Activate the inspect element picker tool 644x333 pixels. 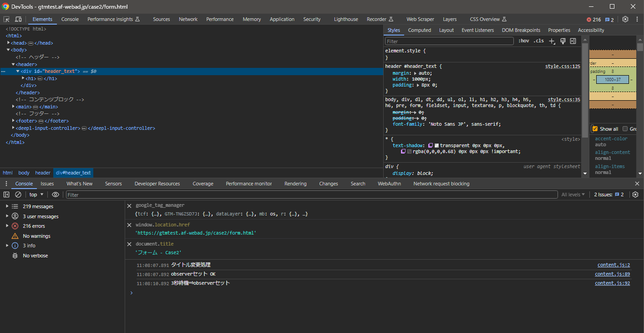[x=7, y=19]
